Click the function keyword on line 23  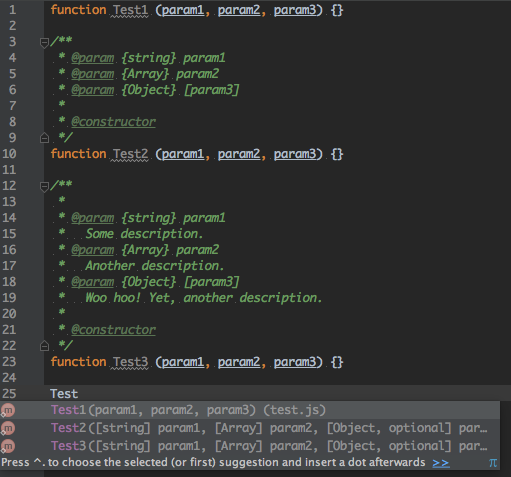[x=78, y=362]
